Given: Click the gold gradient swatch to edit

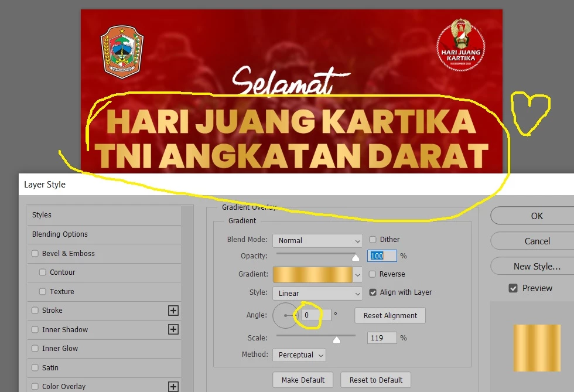Looking at the screenshot, I should click(x=313, y=274).
